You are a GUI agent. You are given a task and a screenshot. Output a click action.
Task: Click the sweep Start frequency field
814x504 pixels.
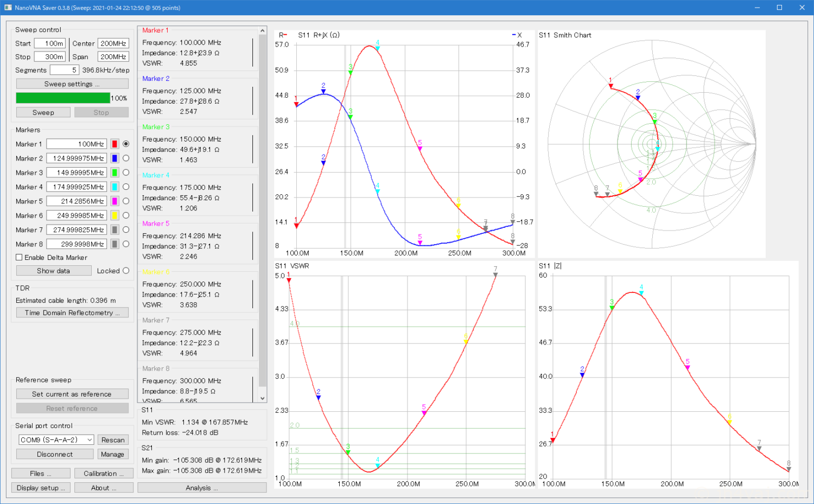(50, 43)
